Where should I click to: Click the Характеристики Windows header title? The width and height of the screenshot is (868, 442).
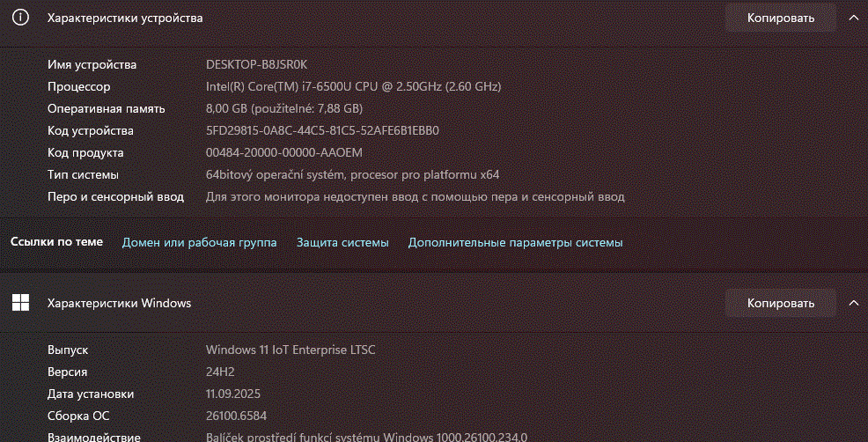point(119,303)
